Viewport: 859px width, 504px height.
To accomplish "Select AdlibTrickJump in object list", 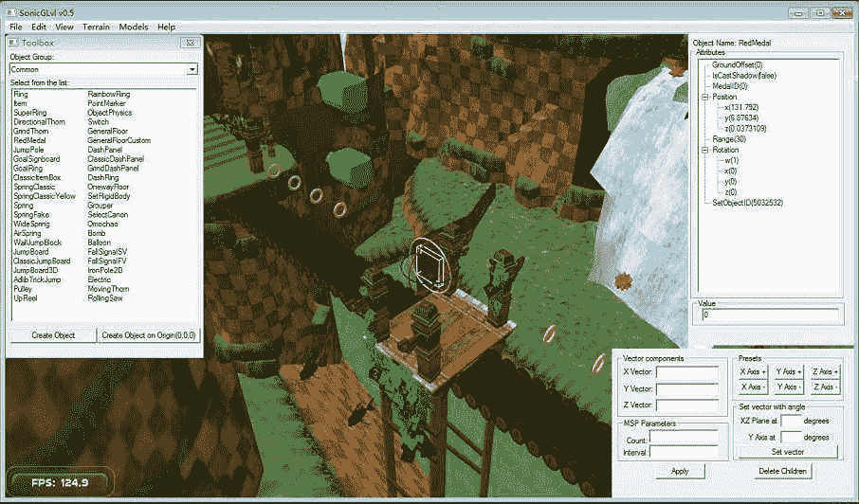I will 37,279.
